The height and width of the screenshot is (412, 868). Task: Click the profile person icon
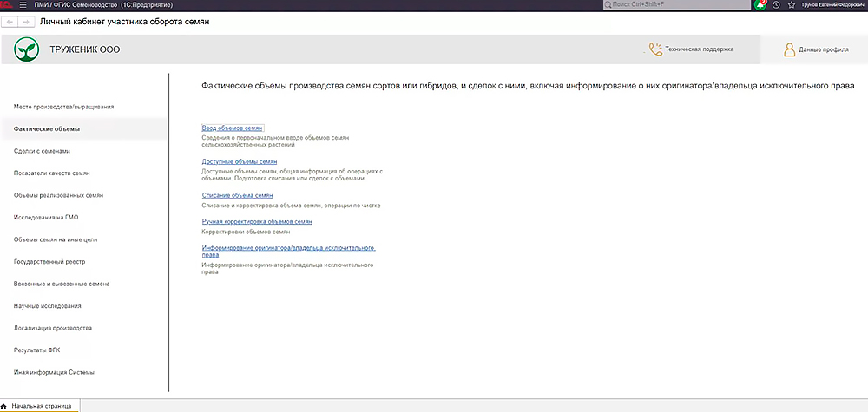pyautogui.click(x=790, y=49)
